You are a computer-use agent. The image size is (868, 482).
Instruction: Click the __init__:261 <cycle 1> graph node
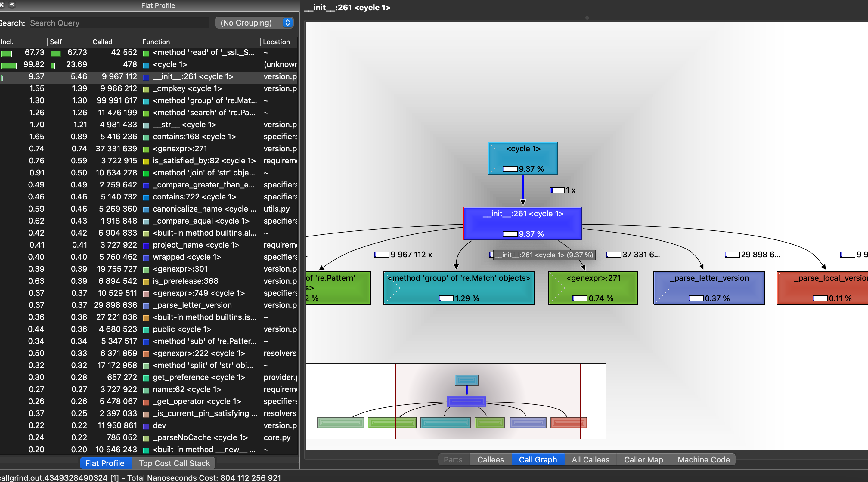(522, 223)
